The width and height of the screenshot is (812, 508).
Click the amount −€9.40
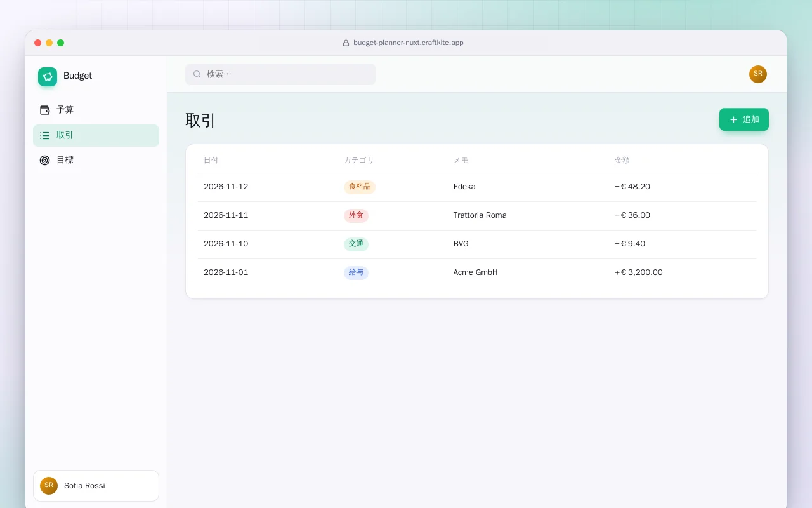pos(630,244)
